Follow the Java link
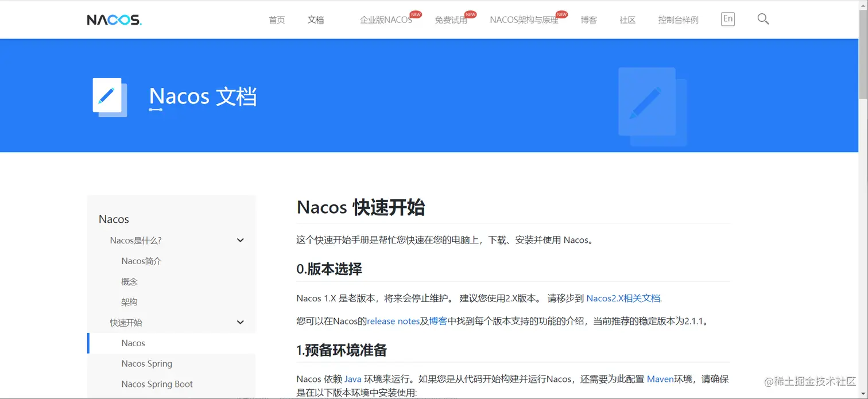 point(353,379)
